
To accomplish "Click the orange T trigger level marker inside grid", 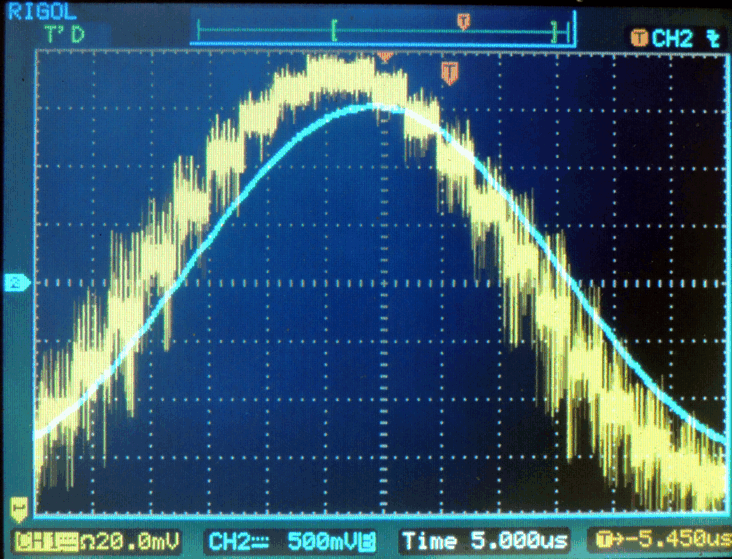I will [449, 73].
